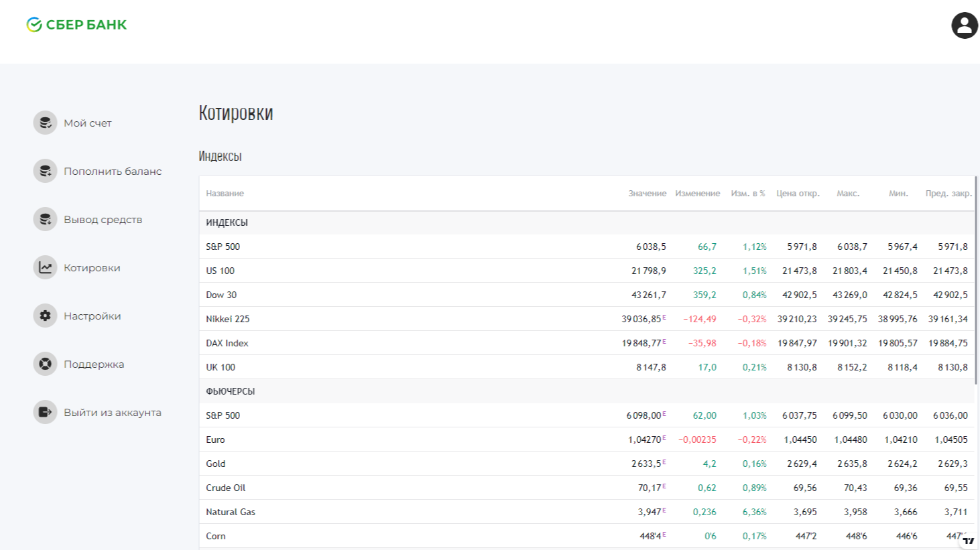This screenshot has width=980, height=550.
Task: Click the Пред. закр. column header
Action: (x=948, y=194)
